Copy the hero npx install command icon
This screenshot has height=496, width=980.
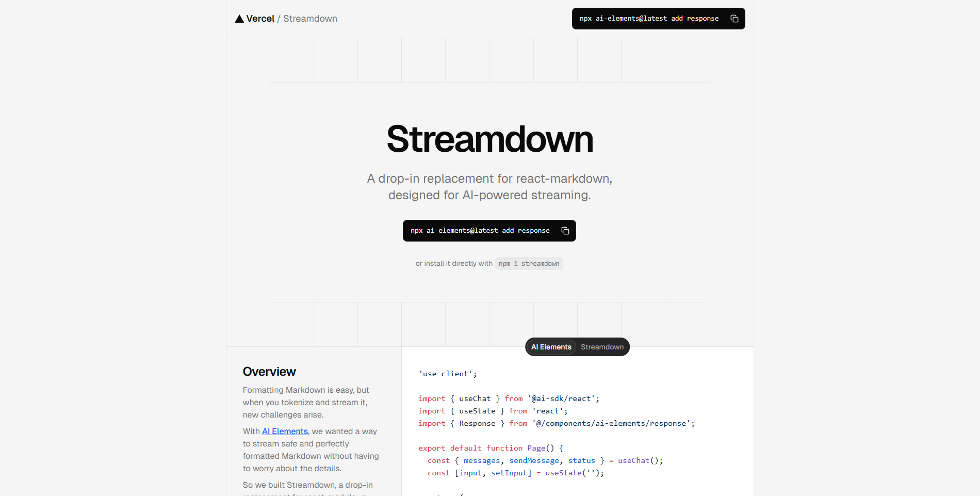(x=565, y=231)
